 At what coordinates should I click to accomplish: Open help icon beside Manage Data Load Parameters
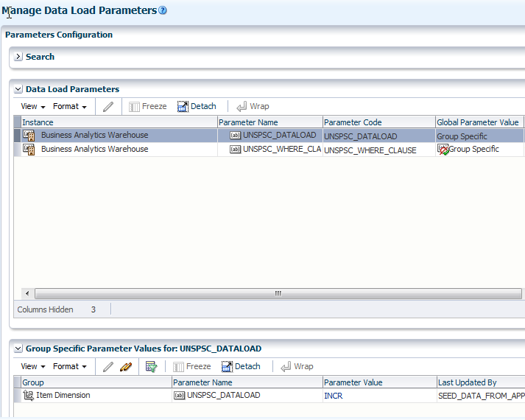[163, 10]
